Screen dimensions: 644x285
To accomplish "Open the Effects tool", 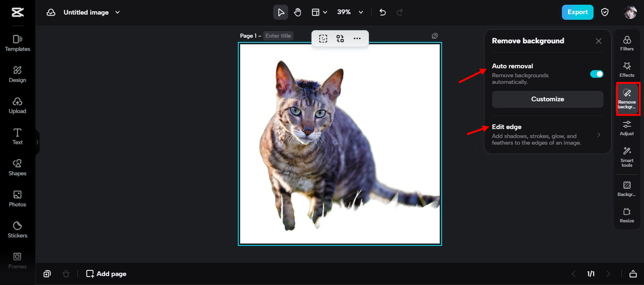I will click(x=627, y=69).
